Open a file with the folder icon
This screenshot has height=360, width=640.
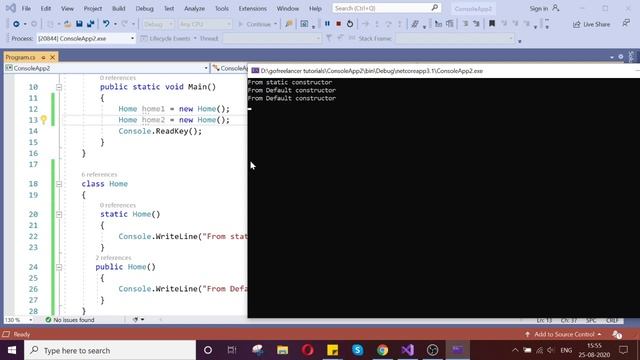click(x=68, y=24)
